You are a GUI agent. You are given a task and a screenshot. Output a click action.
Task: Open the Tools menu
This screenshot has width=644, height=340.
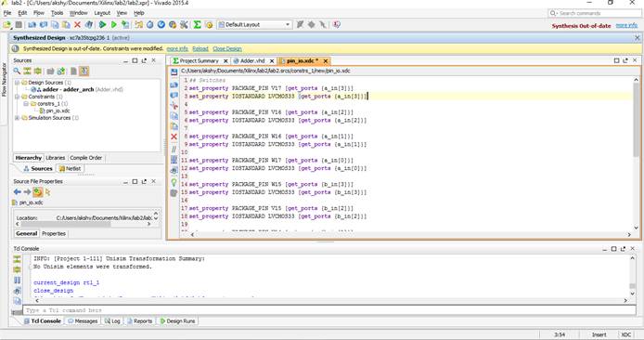click(58, 13)
